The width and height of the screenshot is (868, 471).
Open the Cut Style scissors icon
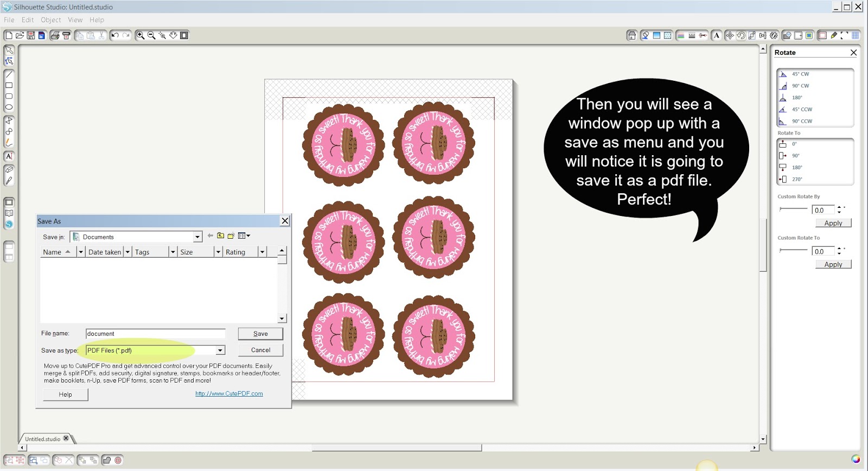pos(703,35)
